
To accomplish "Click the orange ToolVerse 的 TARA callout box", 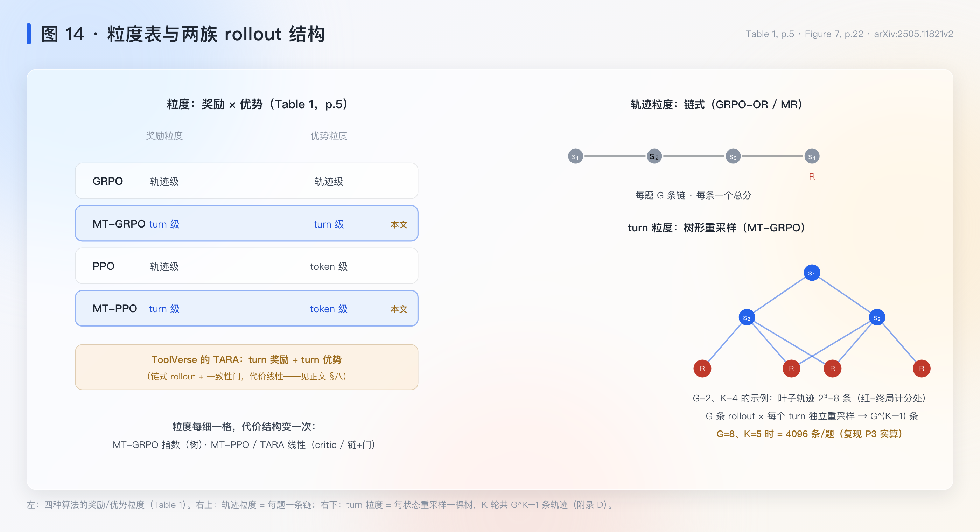I will pyautogui.click(x=246, y=367).
